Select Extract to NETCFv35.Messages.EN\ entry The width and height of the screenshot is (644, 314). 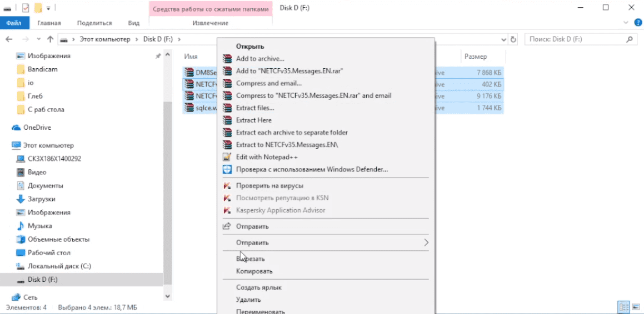coord(287,145)
